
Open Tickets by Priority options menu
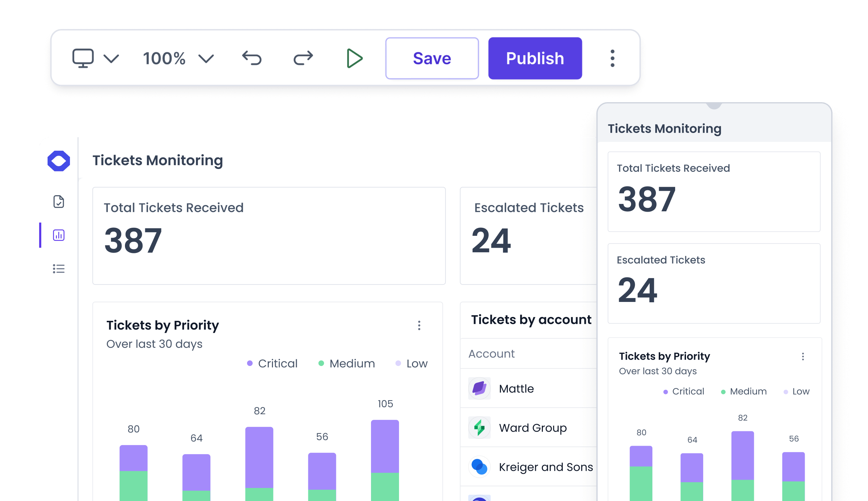tap(419, 325)
